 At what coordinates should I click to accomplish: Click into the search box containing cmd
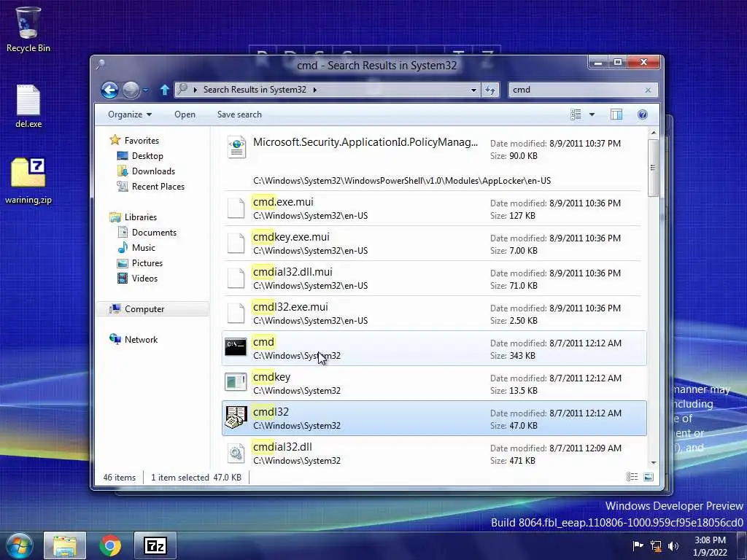tap(576, 90)
